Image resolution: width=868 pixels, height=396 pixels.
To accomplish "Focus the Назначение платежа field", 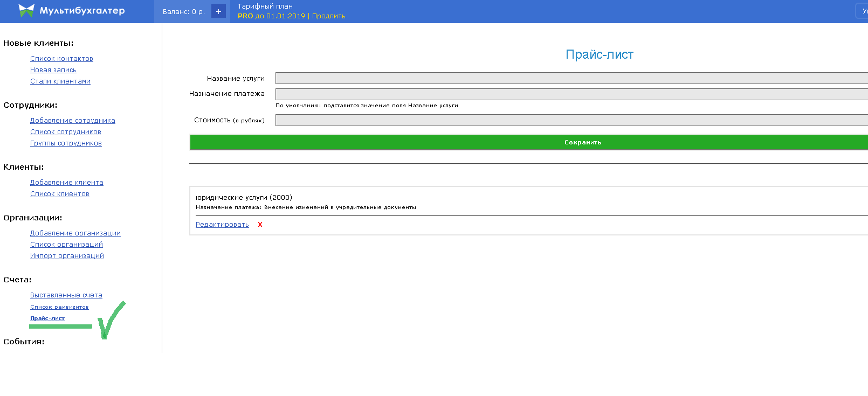I will (x=571, y=94).
